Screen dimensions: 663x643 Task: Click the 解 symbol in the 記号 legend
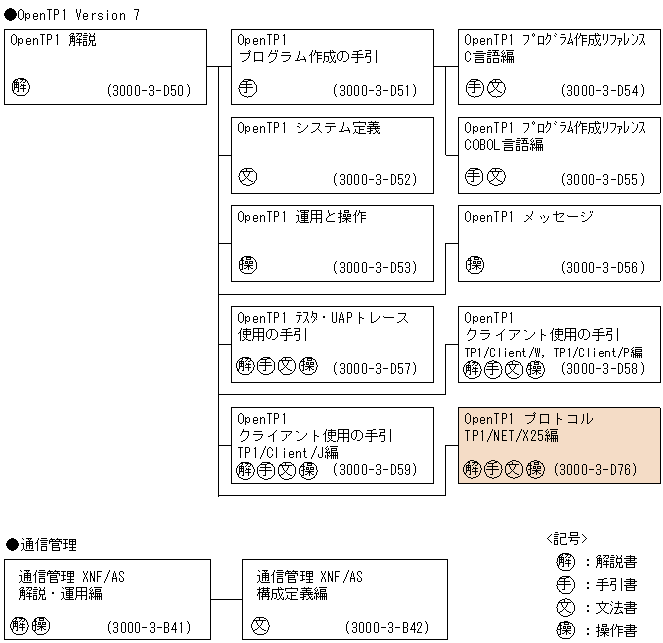[566, 562]
